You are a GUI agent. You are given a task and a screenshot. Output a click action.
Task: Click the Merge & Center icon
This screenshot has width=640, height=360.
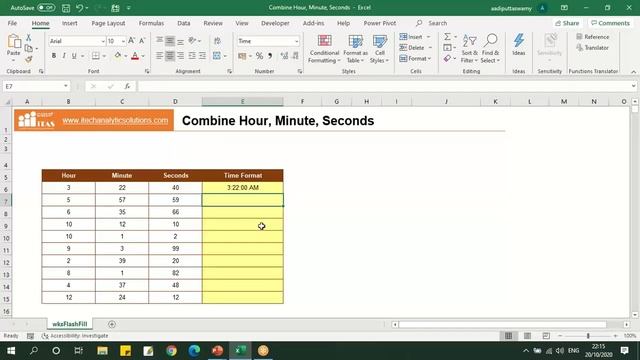(x=217, y=56)
